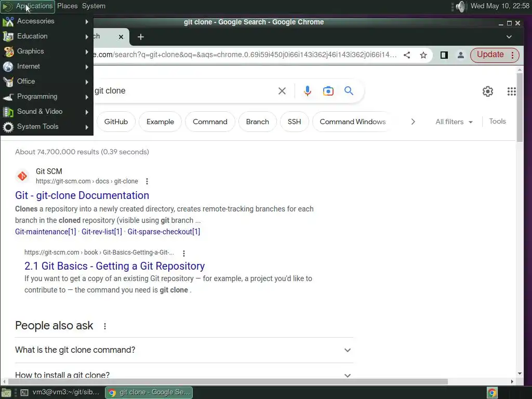This screenshot has height=399, width=532.
Task: Open the Places menu
Action: 67,6
